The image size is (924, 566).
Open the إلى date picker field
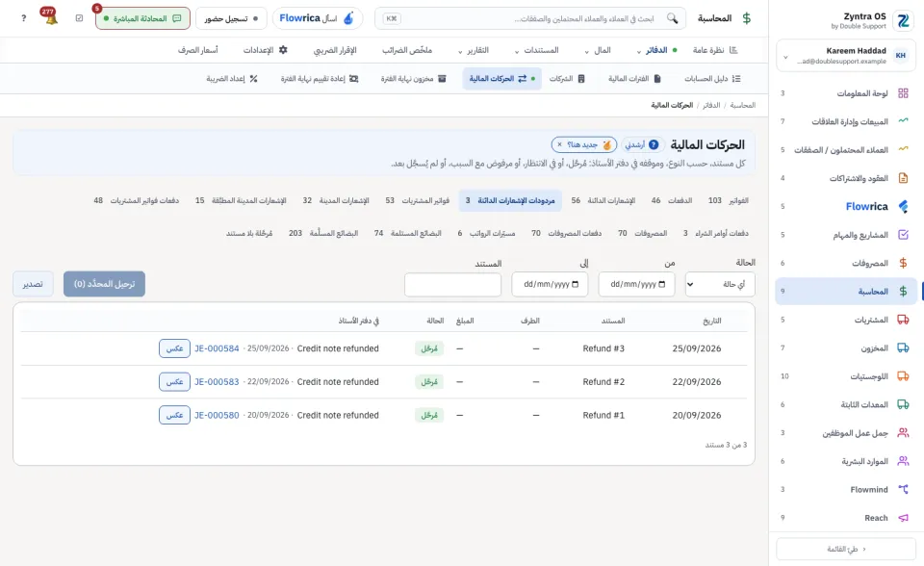pyautogui.click(x=550, y=284)
